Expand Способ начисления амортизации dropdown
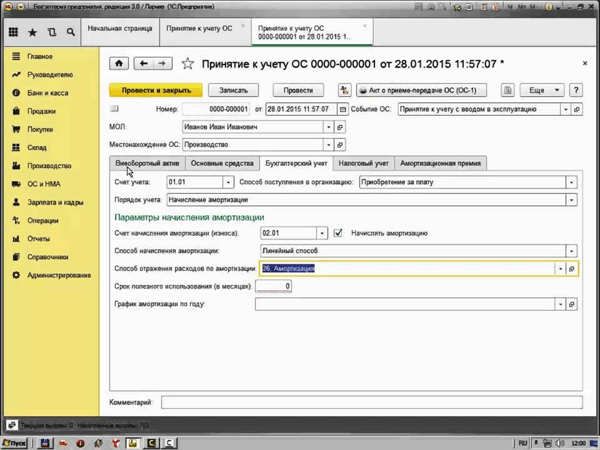 pyautogui.click(x=571, y=250)
